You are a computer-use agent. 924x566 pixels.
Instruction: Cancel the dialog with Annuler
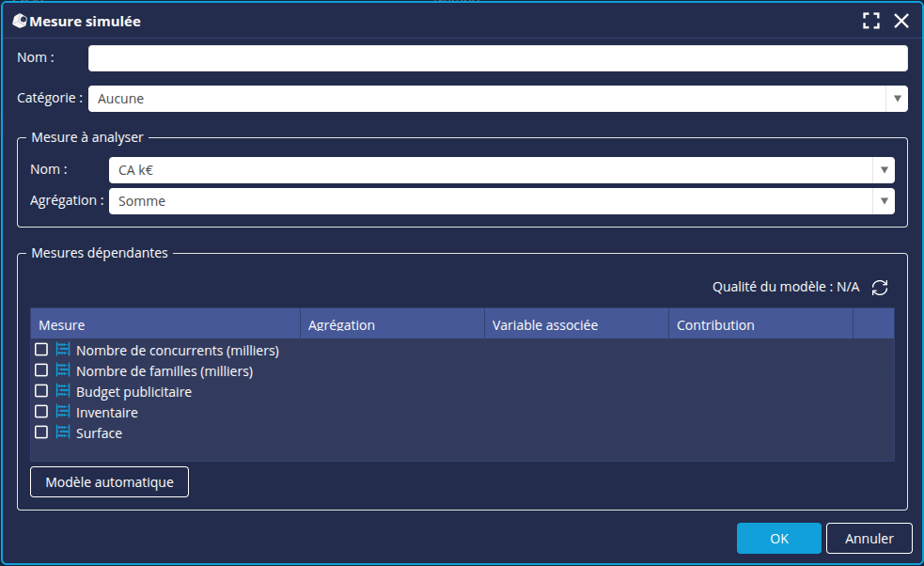869,538
